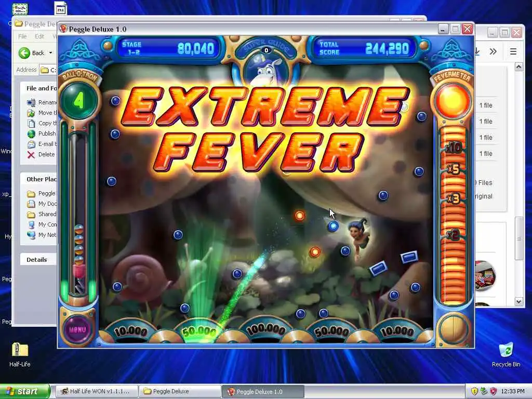
Task: Open the hamburger menu in browser window
Action: click(513, 51)
